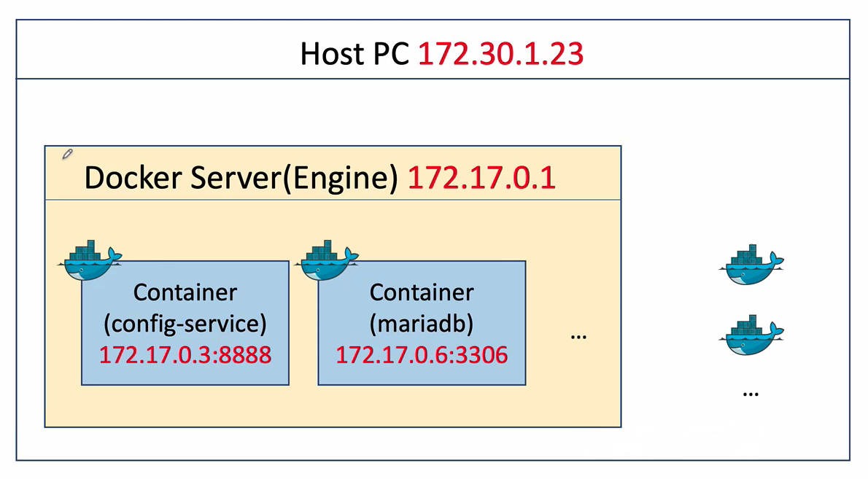Select the Docker engine IP 172.17.0.1

[x=481, y=178]
